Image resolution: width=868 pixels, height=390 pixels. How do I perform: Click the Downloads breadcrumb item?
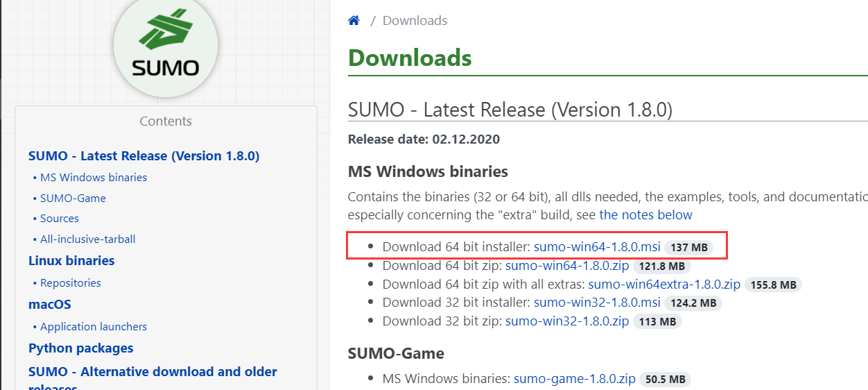point(415,21)
